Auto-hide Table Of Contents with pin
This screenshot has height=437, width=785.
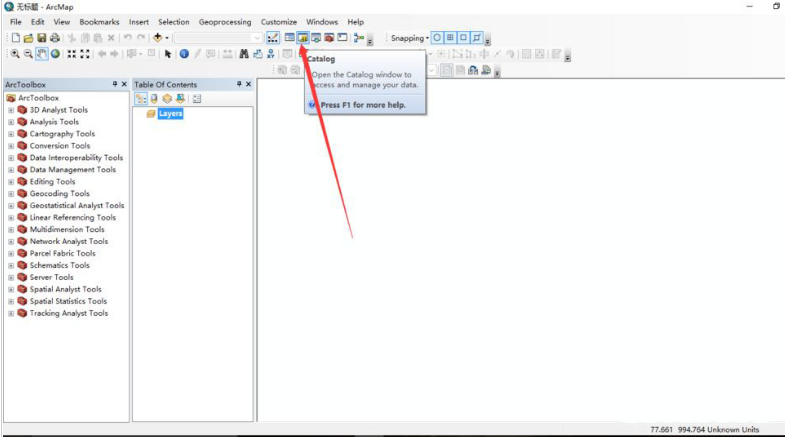click(239, 85)
